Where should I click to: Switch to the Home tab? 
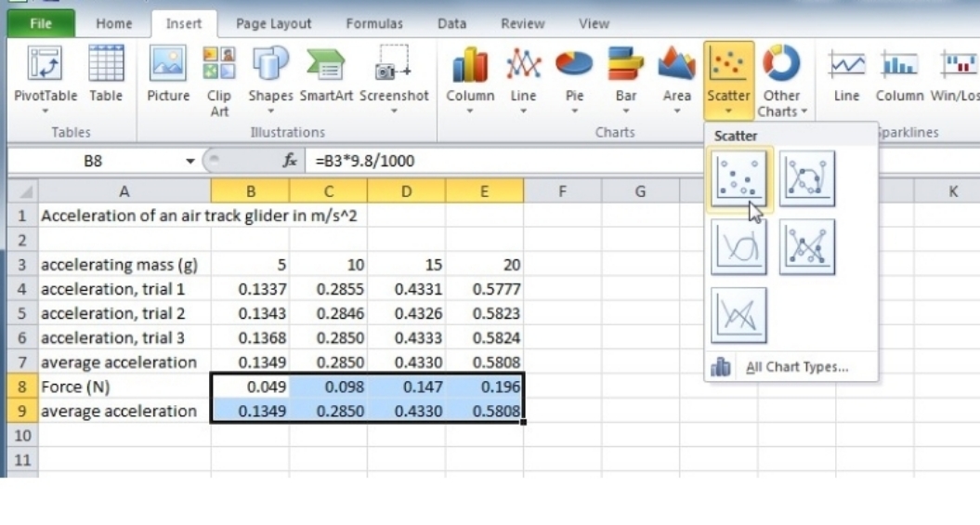pos(113,24)
